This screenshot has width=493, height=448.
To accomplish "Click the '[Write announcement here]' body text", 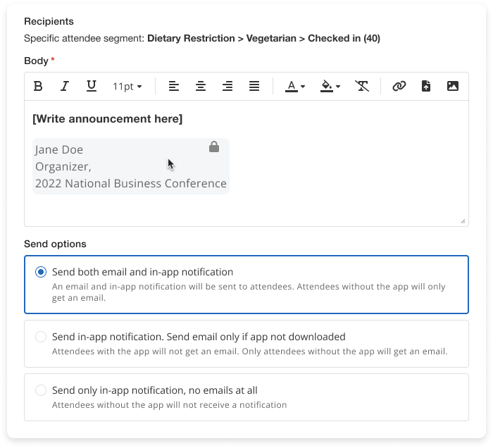I will pyautogui.click(x=107, y=119).
